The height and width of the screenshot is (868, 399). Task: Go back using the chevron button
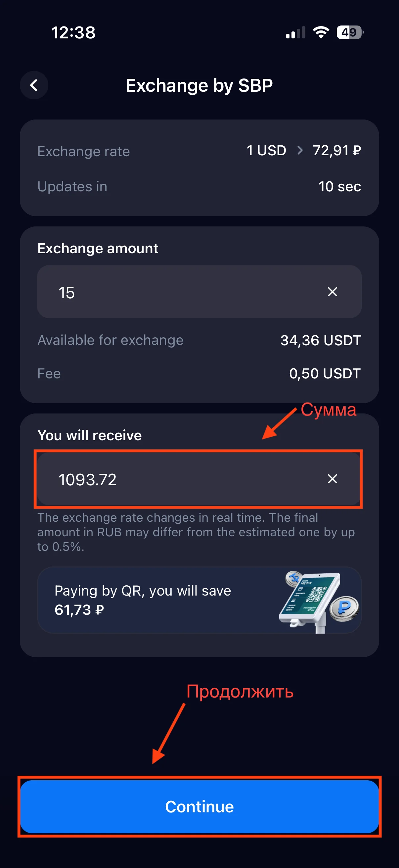pyautogui.click(x=34, y=85)
